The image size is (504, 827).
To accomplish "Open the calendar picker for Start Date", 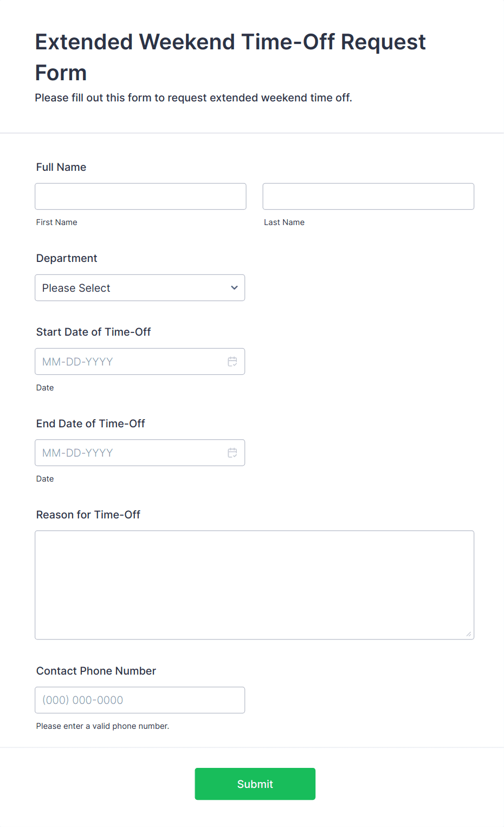I will pos(232,361).
